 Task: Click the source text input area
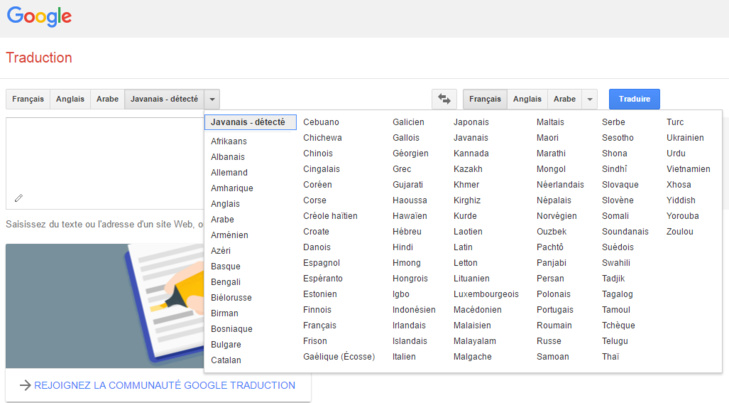point(105,163)
